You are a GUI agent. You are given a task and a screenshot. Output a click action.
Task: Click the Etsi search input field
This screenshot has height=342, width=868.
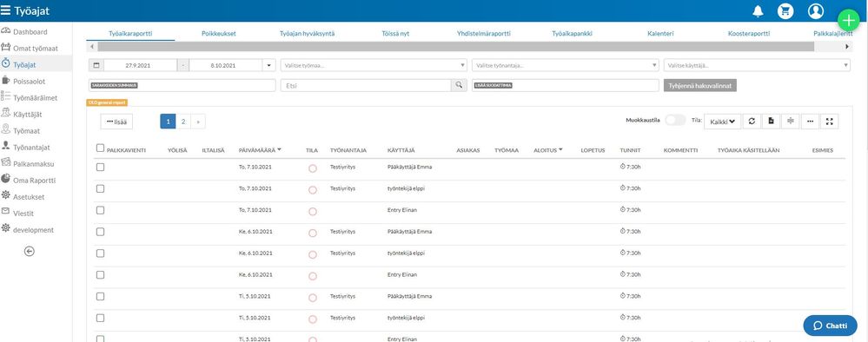[367, 85]
